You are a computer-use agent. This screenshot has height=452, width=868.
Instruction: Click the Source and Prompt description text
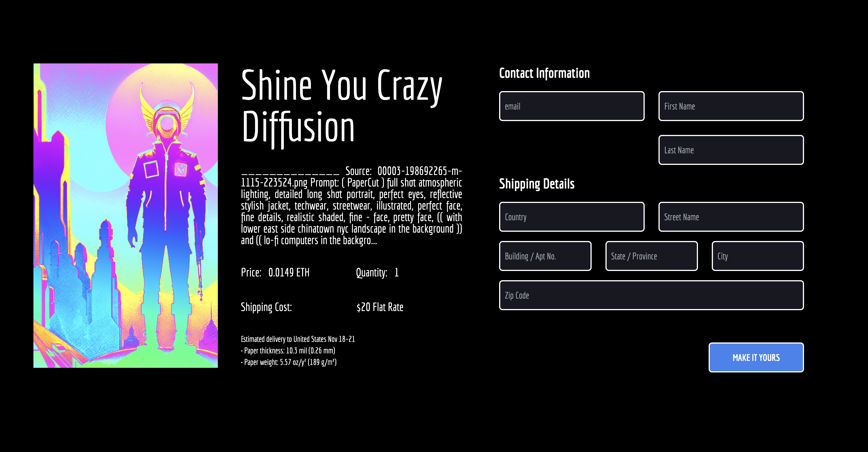[351, 206]
